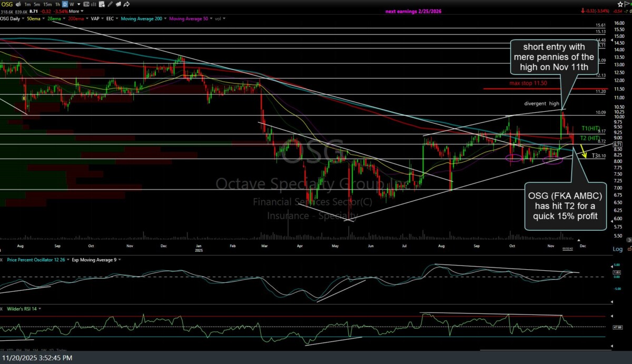Click the OSG ticker symbol field
This screenshot has width=632, height=364.
click(x=7, y=4)
